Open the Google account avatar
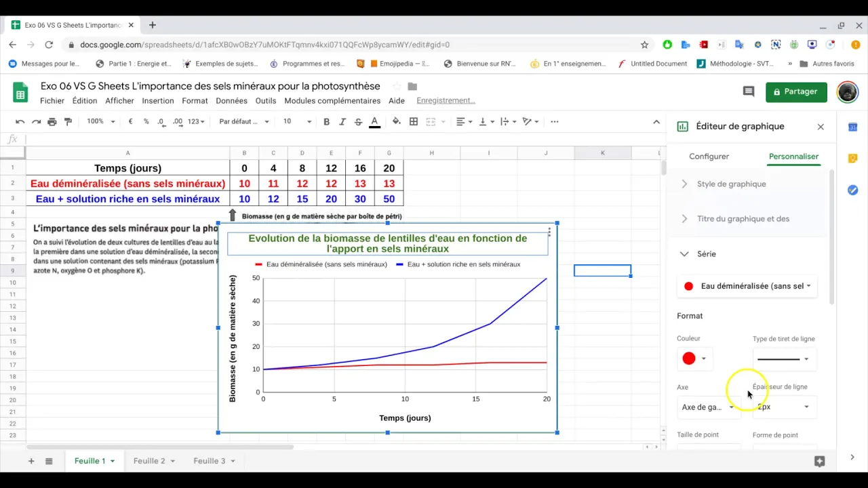The width and height of the screenshot is (868, 488). pos(847,92)
